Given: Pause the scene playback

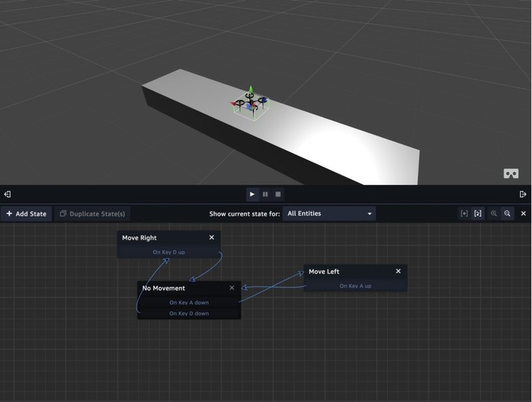Looking at the screenshot, I should click(x=265, y=194).
